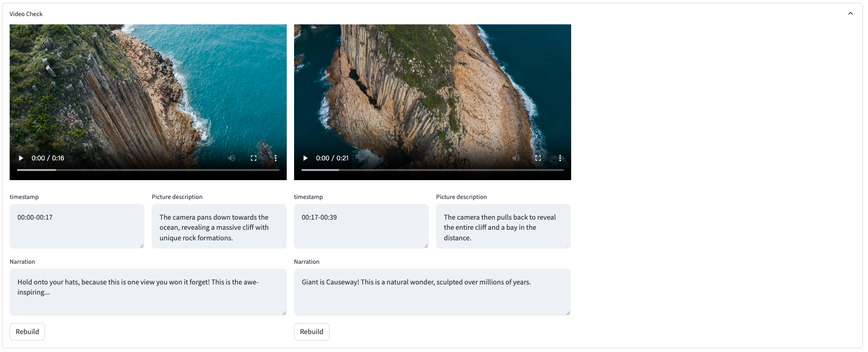
Task: Click the first video's progress bar
Action: click(148, 170)
